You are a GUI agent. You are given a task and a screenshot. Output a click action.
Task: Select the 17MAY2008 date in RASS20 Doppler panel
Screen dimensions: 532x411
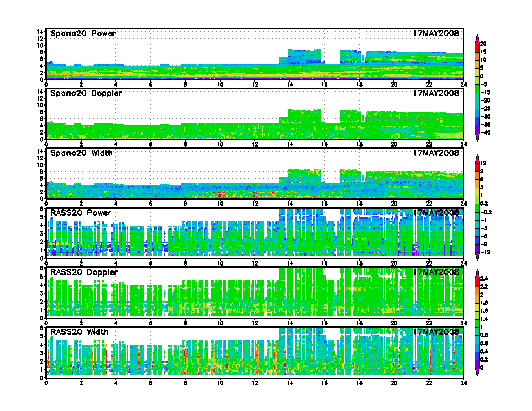[x=436, y=272]
